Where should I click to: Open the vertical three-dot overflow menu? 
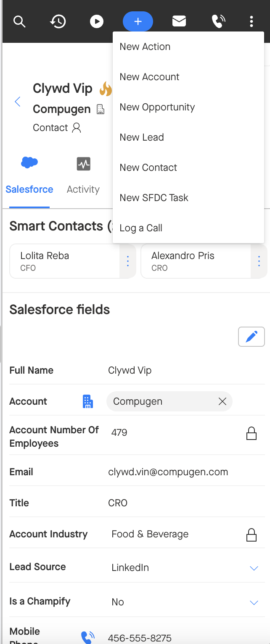pos(251,21)
